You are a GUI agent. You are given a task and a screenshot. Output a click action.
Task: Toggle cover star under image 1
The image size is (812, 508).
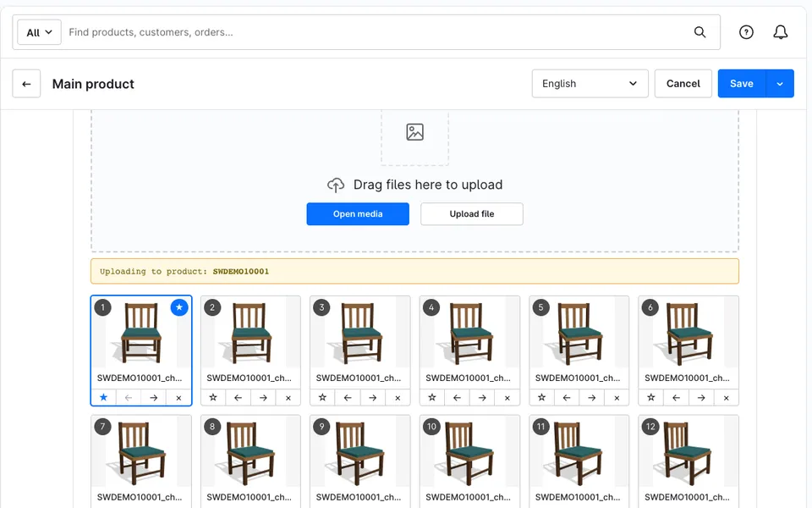pyautogui.click(x=103, y=398)
